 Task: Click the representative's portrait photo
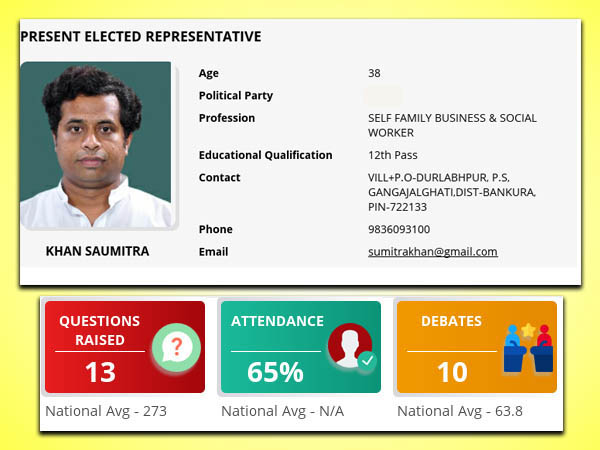pyautogui.click(x=96, y=145)
